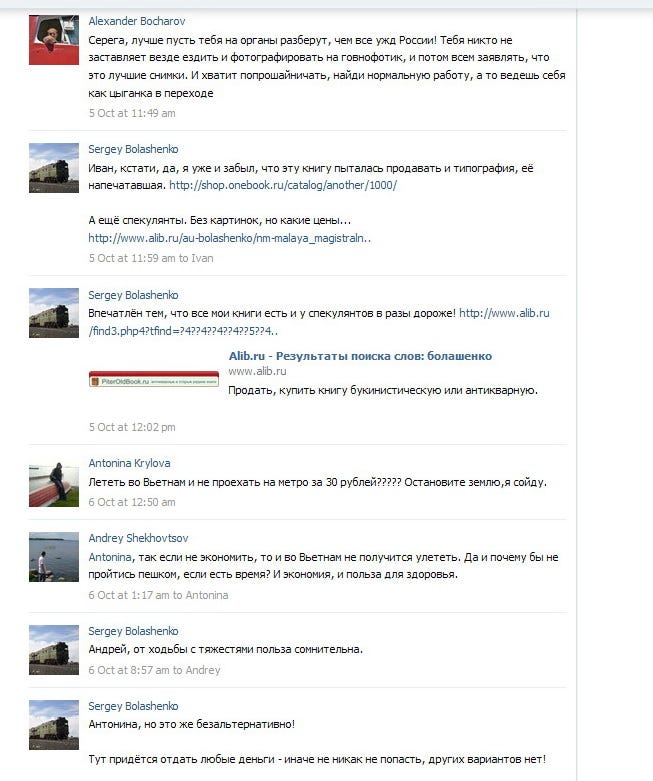Open the shop.onebook.ru catalog link
The image size is (653, 781).
coord(283,185)
